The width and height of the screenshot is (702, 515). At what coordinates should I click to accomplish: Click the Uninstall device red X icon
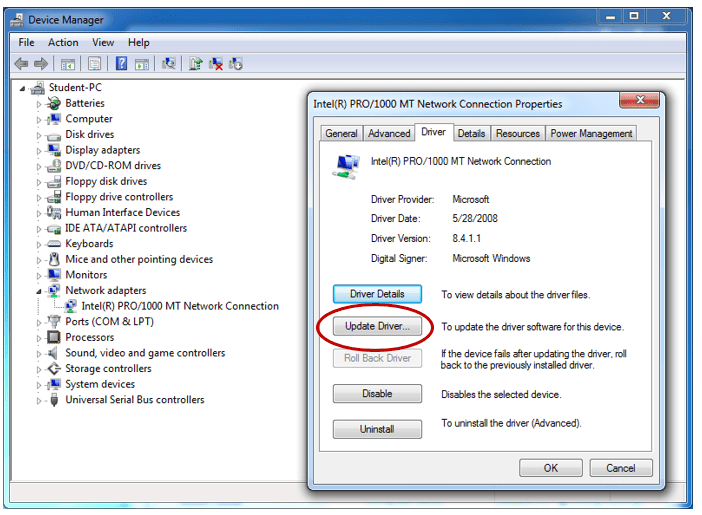pyautogui.click(x=216, y=64)
